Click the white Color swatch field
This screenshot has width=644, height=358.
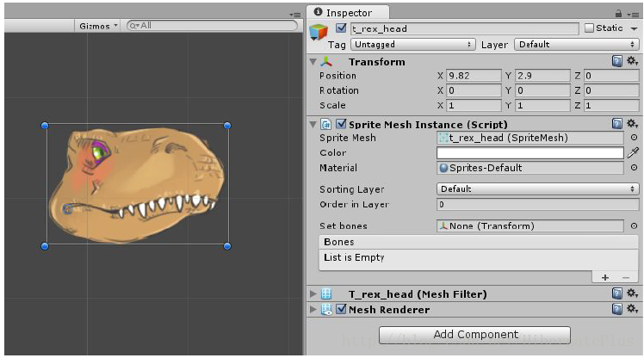coord(530,152)
